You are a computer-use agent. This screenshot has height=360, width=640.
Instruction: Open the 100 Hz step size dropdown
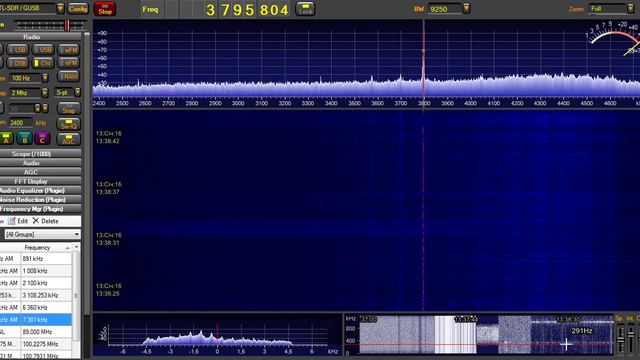[45, 78]
